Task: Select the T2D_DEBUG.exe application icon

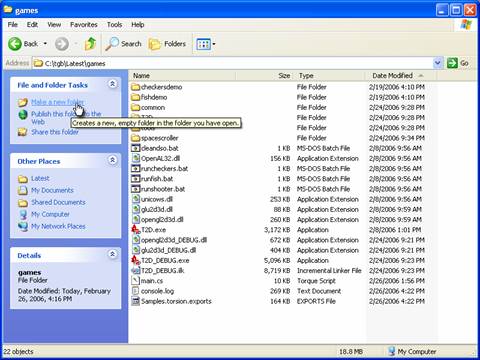Action: tap(135, 260)
